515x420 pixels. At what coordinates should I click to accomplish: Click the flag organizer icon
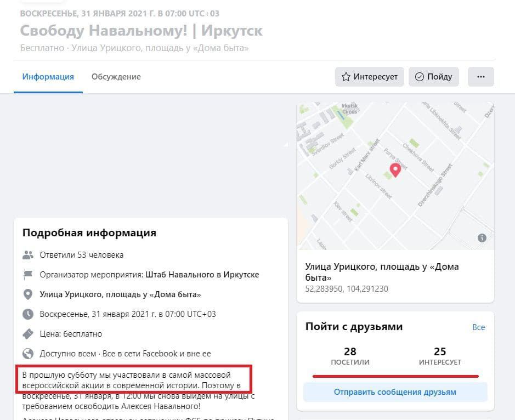coord(28,275)
